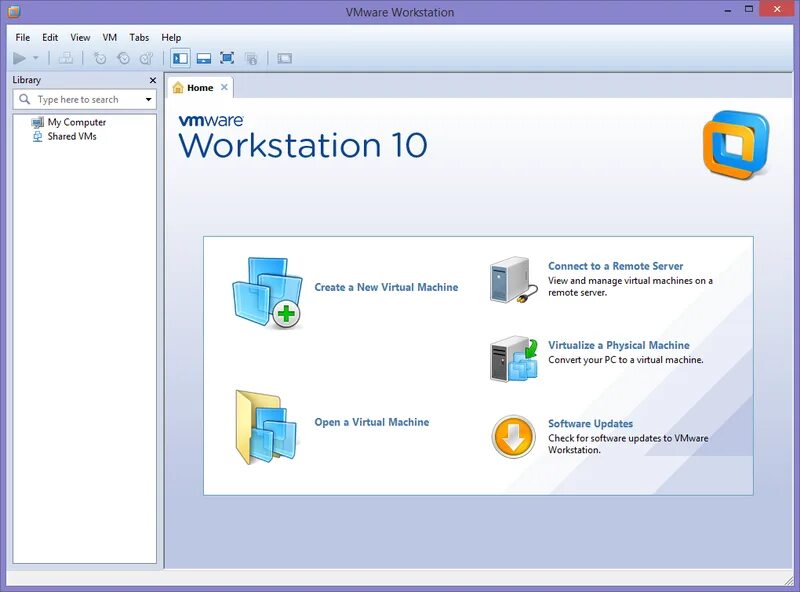Select My Computer in the Library tree

[77, 122]
